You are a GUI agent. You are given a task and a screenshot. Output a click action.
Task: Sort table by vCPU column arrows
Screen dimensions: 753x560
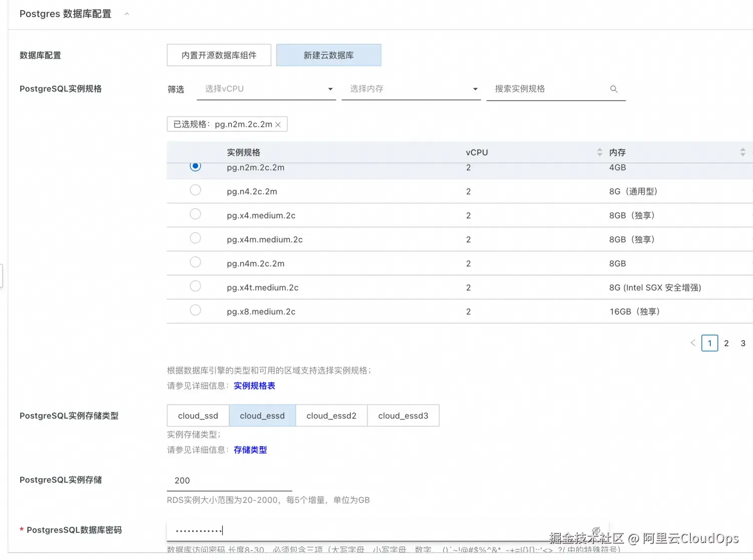(599, 152)
